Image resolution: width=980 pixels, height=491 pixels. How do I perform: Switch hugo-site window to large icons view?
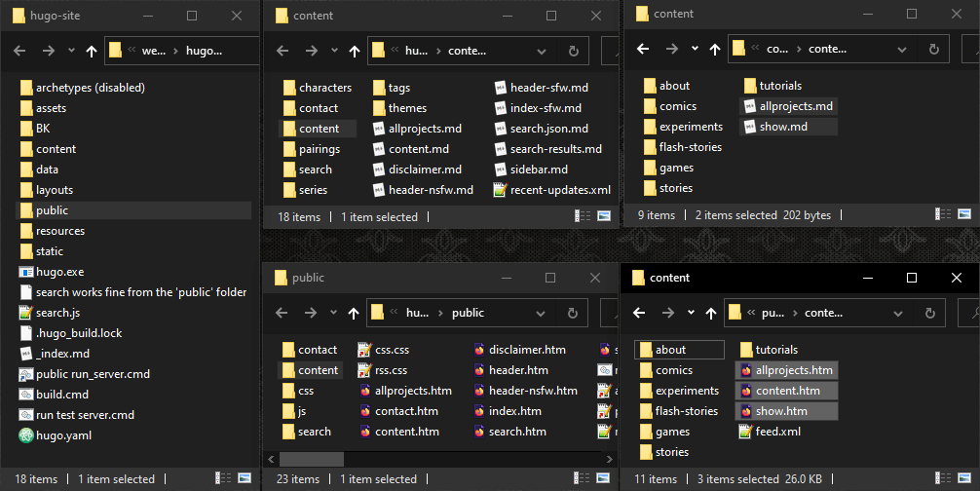245,479
